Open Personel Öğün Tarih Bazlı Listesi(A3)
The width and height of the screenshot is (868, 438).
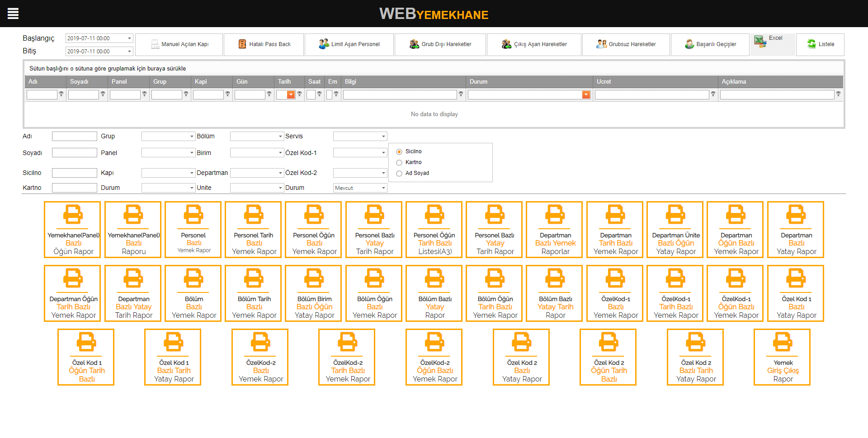(x=434, y=230)
